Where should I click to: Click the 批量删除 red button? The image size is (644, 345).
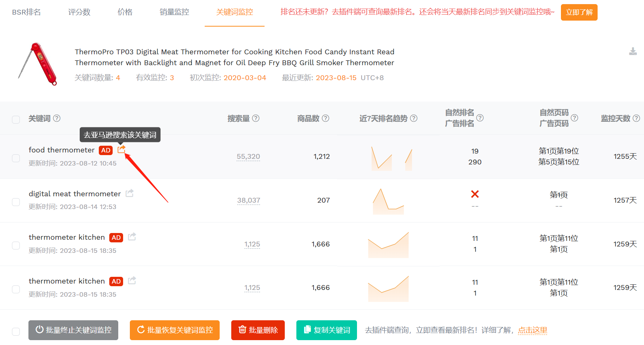coord(258,330)
